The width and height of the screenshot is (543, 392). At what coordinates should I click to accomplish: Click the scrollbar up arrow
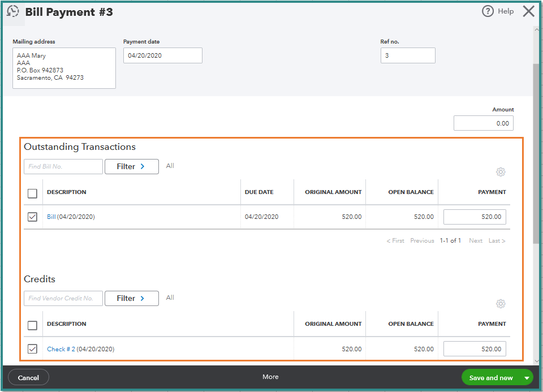(537, 30)
